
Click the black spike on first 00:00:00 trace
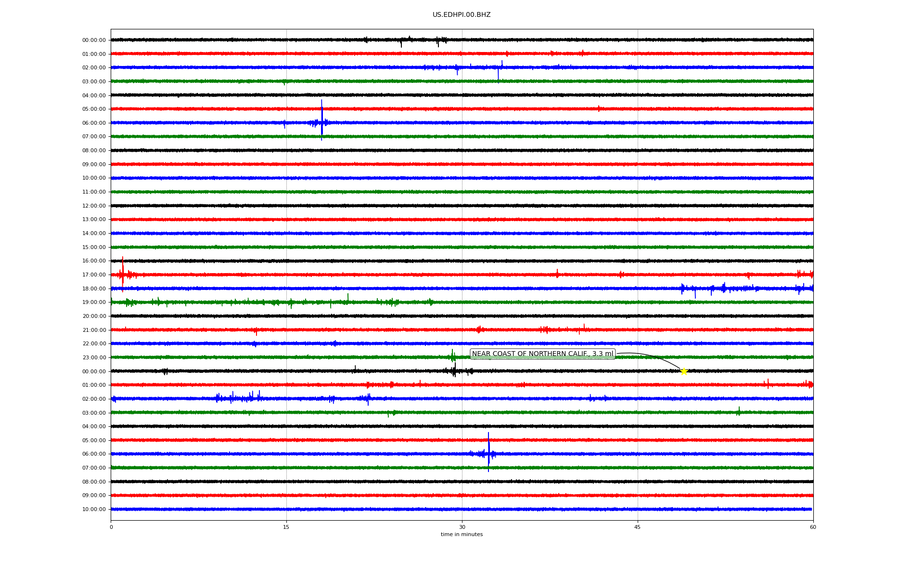pyautogui.click(x=401, y=42)
